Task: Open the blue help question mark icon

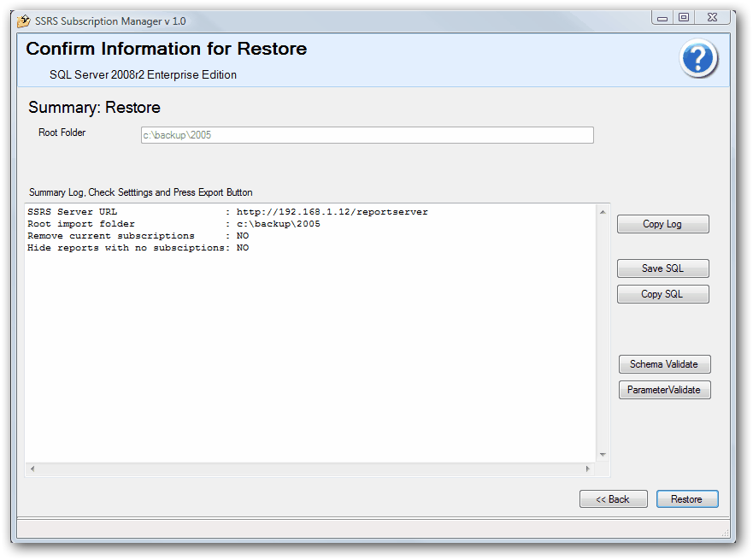Action: pyautogui.click(x=698, y=59)
